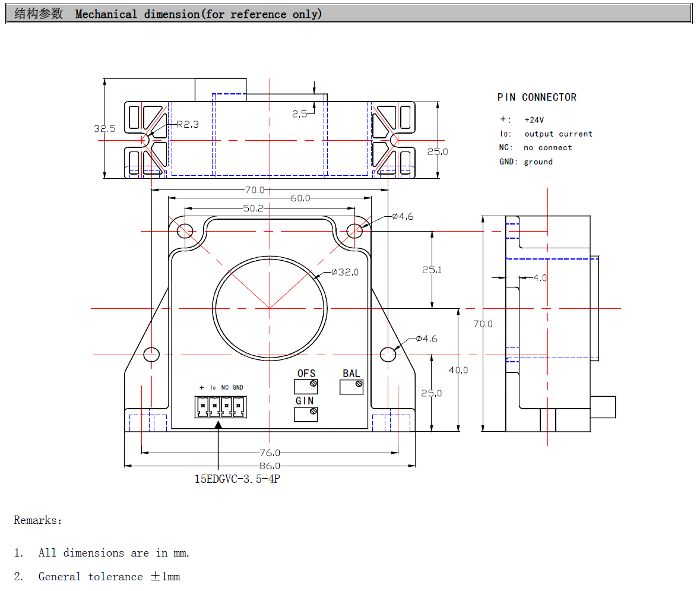Click the 32.5 height dimension label

[104, 128]
